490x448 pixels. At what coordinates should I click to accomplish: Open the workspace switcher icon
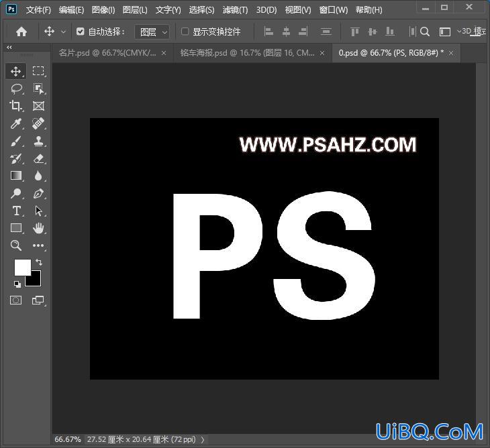(x=445, y=32)
